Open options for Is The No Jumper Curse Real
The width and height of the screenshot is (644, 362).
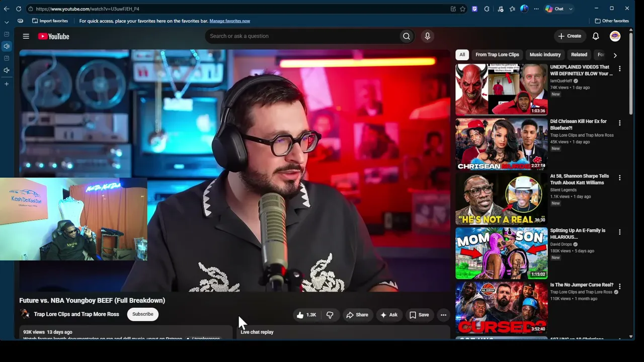click(x=619, y=287)
